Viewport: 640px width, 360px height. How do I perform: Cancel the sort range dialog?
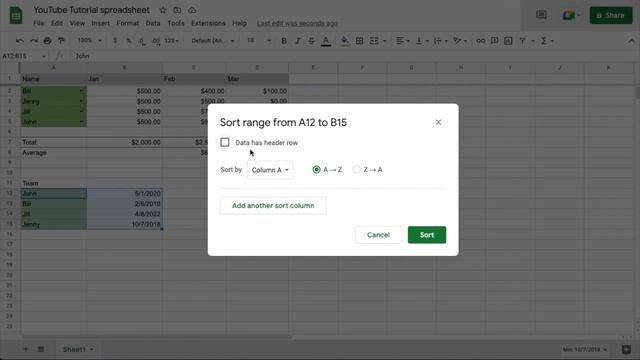(378, 235)
